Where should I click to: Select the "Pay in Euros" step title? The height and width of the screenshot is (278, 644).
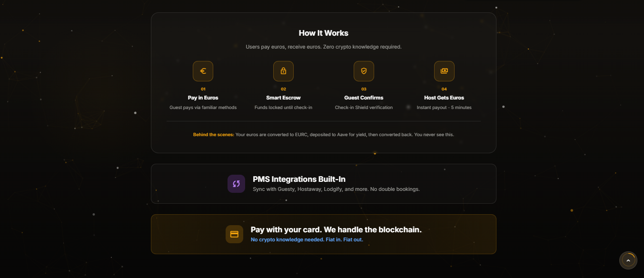click(203, 98)
